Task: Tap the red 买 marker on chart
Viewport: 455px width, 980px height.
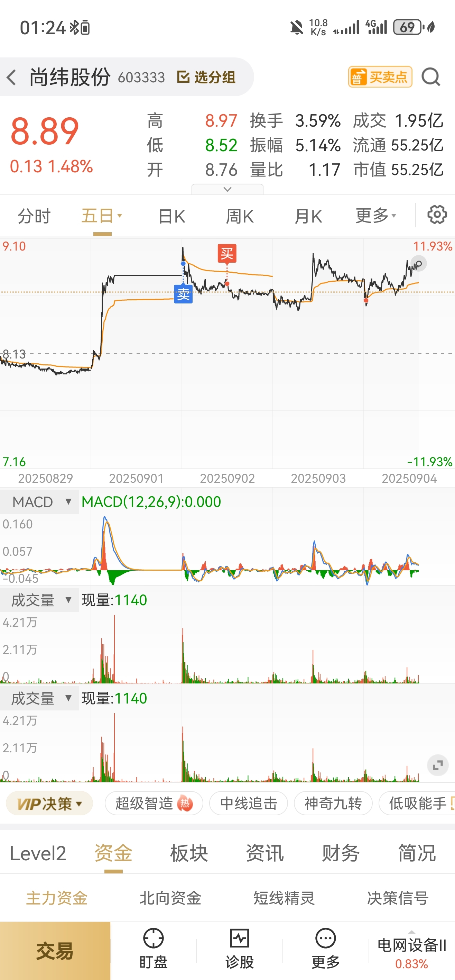Action: click(x=227, y=253)
